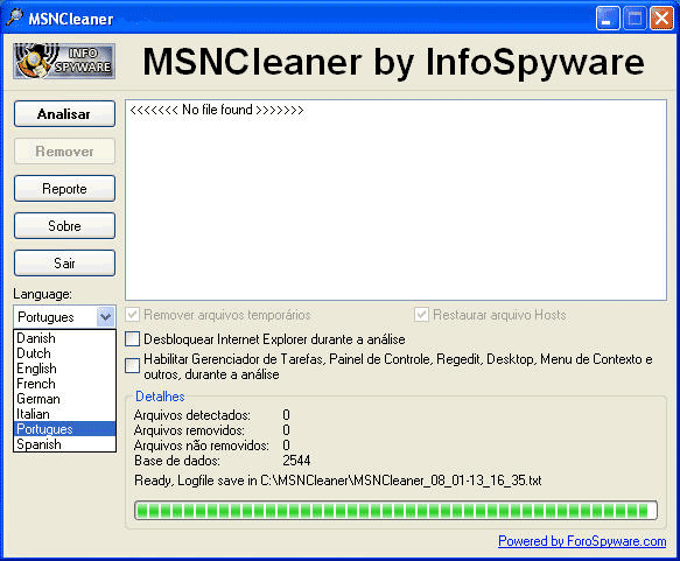
Task: Enable Desbloquear Internet Explorer checkbox
Action: [132, 339]
